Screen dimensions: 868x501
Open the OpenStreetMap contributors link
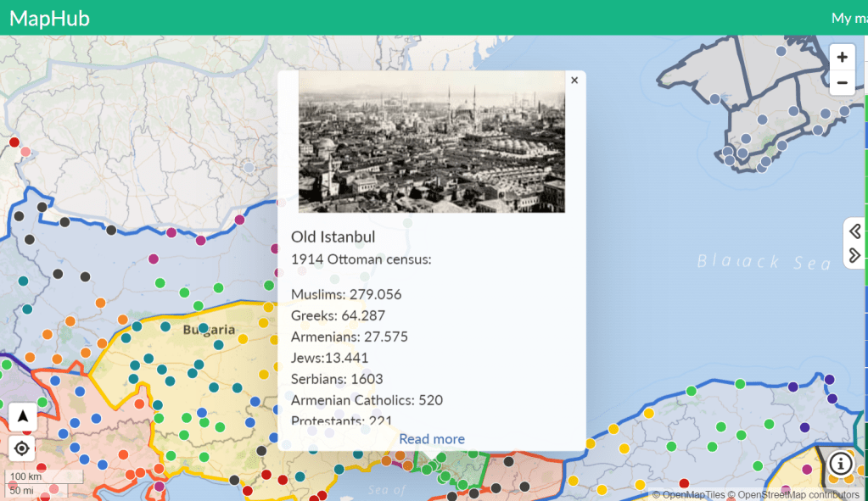pos(797,494)
